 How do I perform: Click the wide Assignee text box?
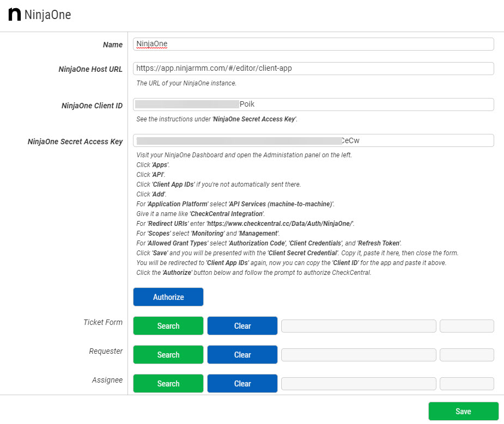pos(359,384)
